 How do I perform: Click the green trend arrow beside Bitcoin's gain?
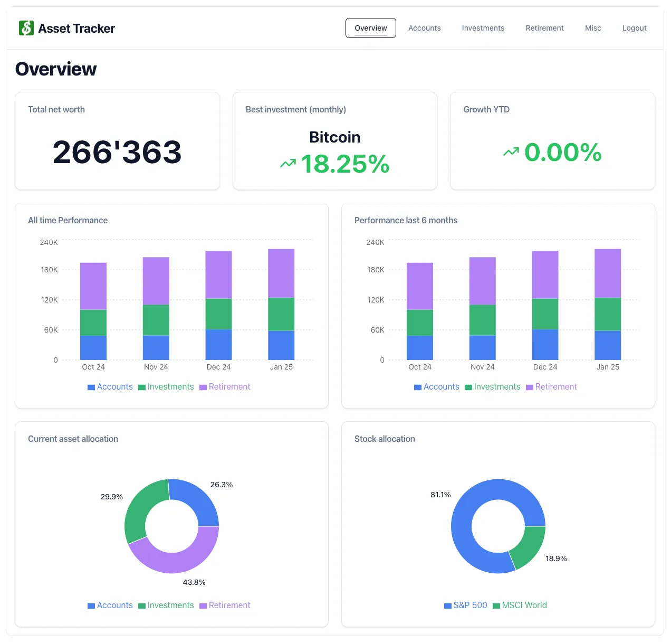[x=287, y=164]
